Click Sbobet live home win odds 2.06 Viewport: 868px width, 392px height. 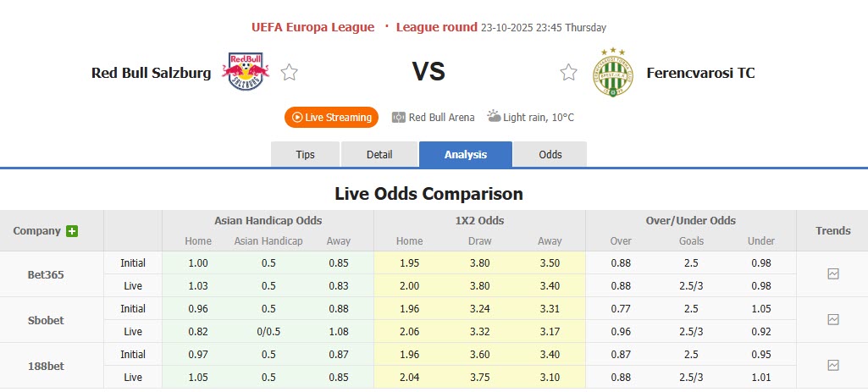coord(409,331)
